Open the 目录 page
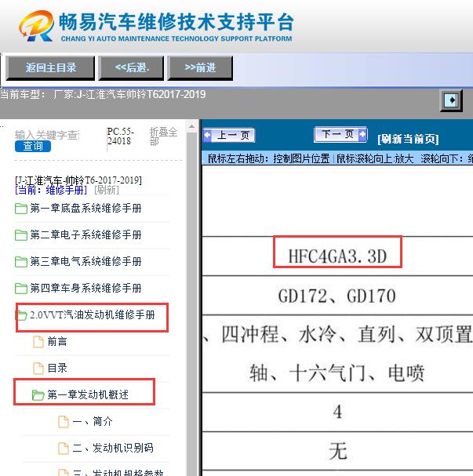This screenshot has width=473, height=476. [57, 369]
